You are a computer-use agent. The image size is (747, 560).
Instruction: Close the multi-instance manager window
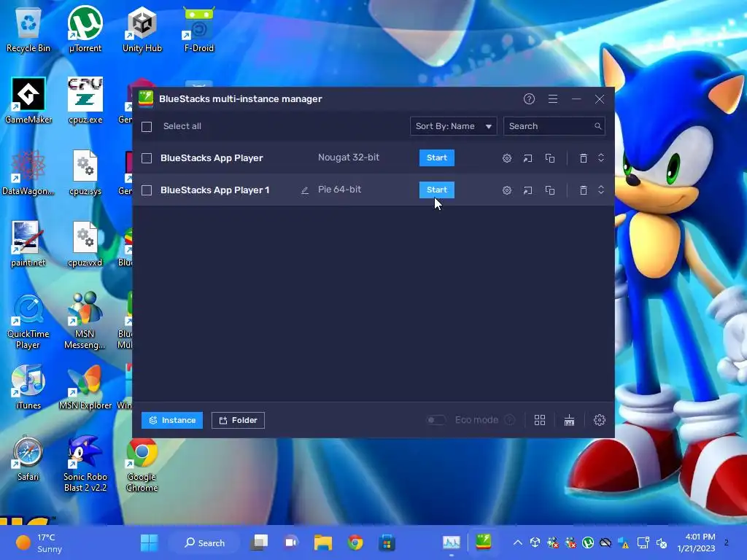pos(600,98)
